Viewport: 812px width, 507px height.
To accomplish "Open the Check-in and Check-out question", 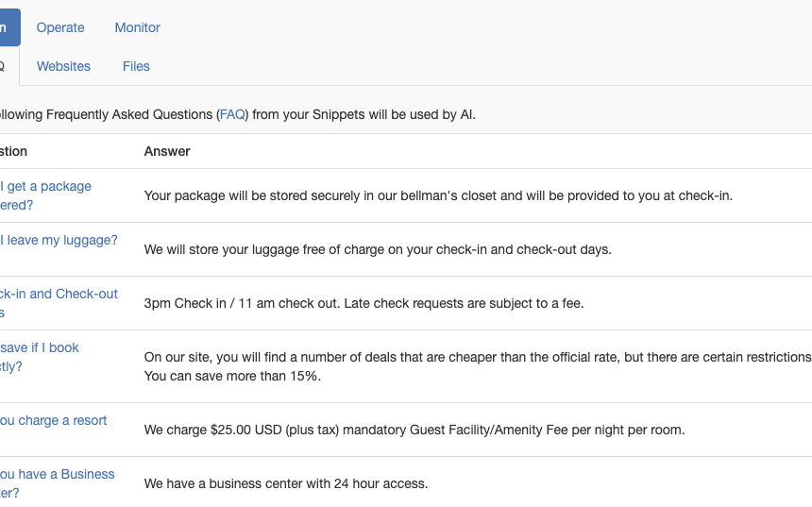I will coord(59,303).
